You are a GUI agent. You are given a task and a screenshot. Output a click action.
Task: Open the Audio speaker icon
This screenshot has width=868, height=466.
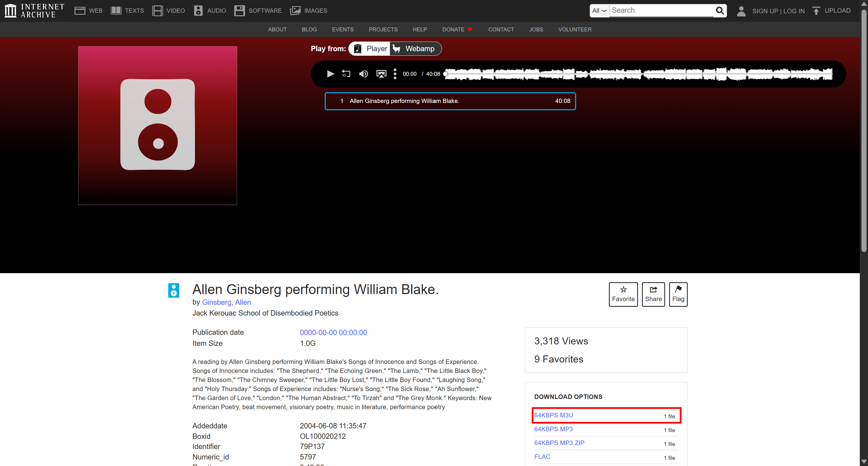tap(198, 11)
